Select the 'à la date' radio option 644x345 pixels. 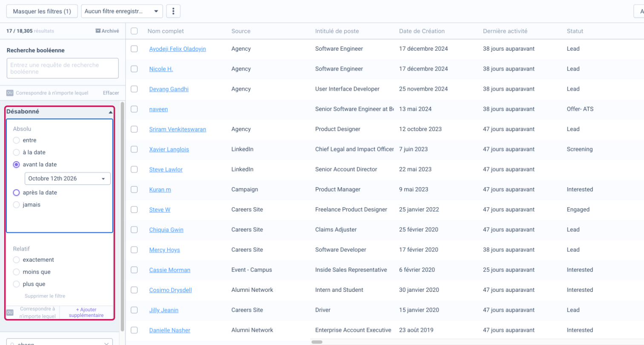[x=16, y=152]
